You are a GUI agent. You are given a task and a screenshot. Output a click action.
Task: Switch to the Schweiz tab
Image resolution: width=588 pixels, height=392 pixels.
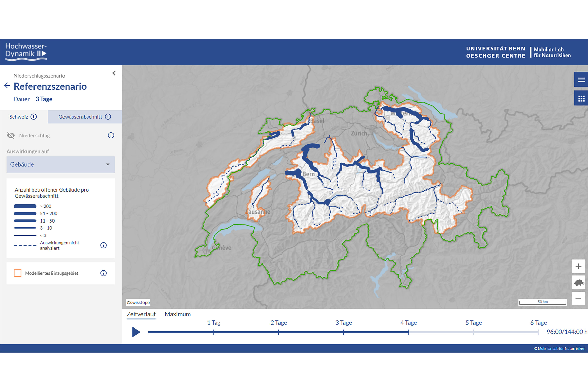(x=19, y=117)
